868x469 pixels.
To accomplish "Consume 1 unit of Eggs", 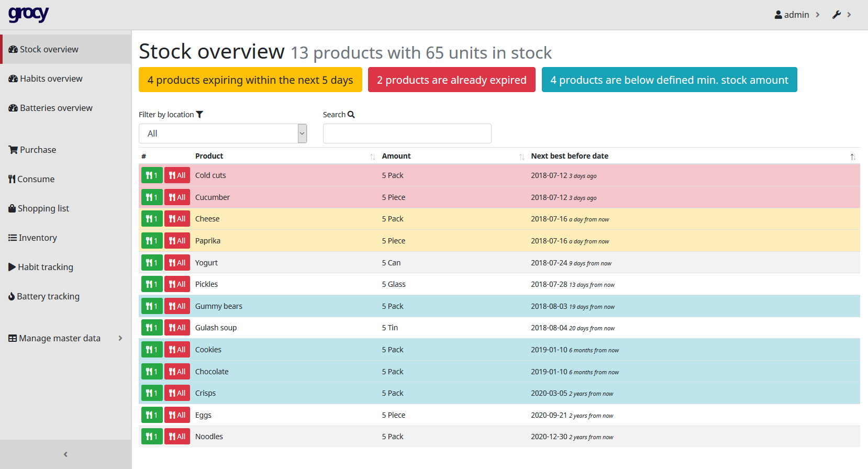I will click(x=151, y=415).
